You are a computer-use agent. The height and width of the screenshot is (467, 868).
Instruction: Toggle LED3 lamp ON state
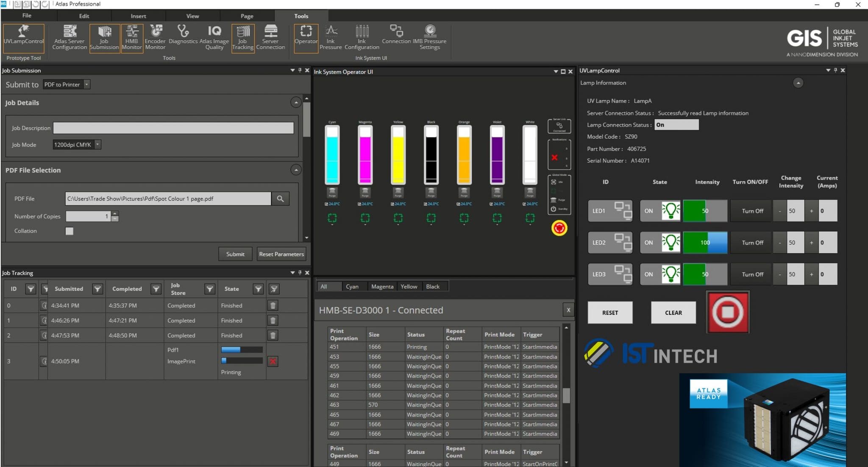pyautogui.click(x=660, y=274)
